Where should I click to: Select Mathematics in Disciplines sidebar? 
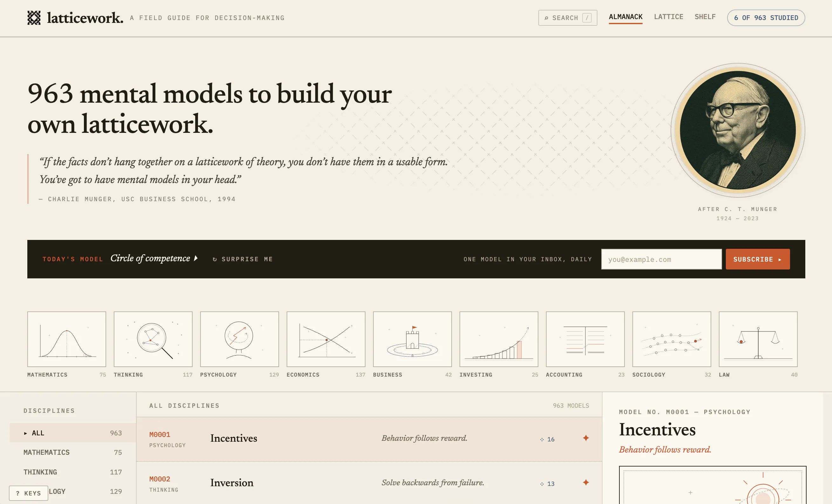tap(72, 452)
